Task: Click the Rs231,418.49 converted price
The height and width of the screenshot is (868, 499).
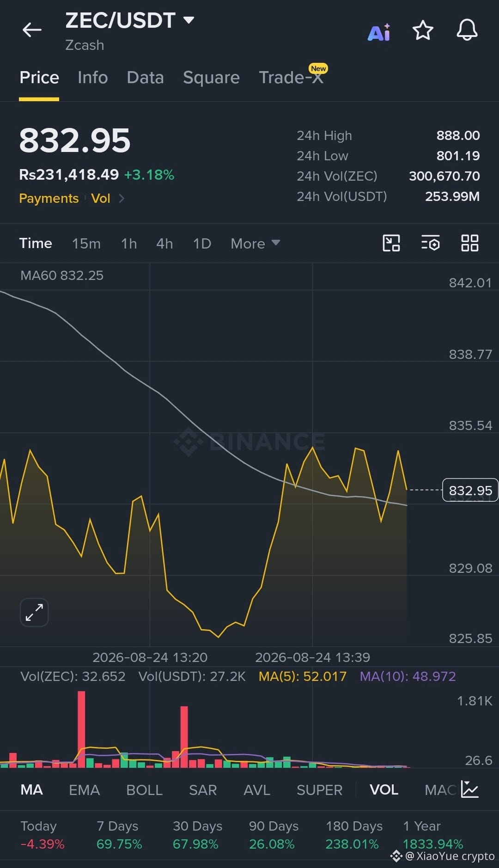Action: click(69, 175)
